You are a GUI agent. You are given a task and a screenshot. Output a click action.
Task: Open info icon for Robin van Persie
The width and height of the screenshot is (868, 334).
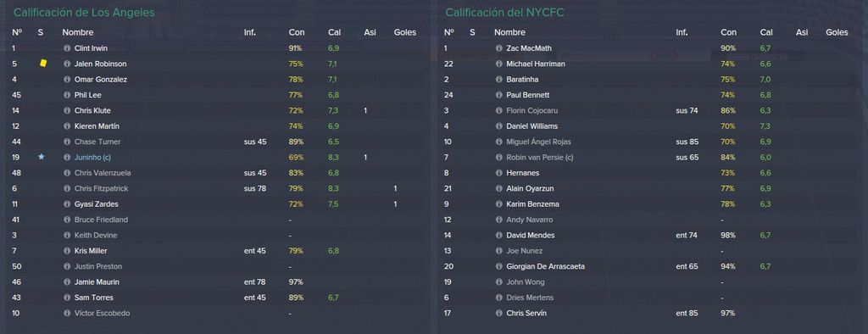[x=498, y=158]
